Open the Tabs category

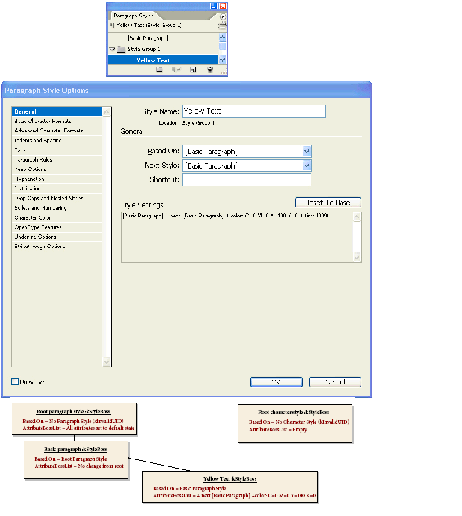point(20,150)
